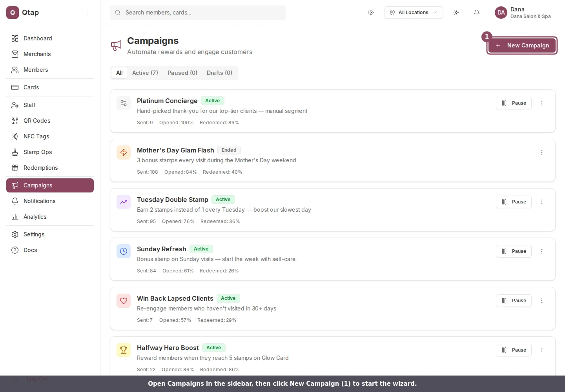565x392 pixels.
Task: Click Platinum Concierge segment sliders icon
Action: tap(124, 103)
